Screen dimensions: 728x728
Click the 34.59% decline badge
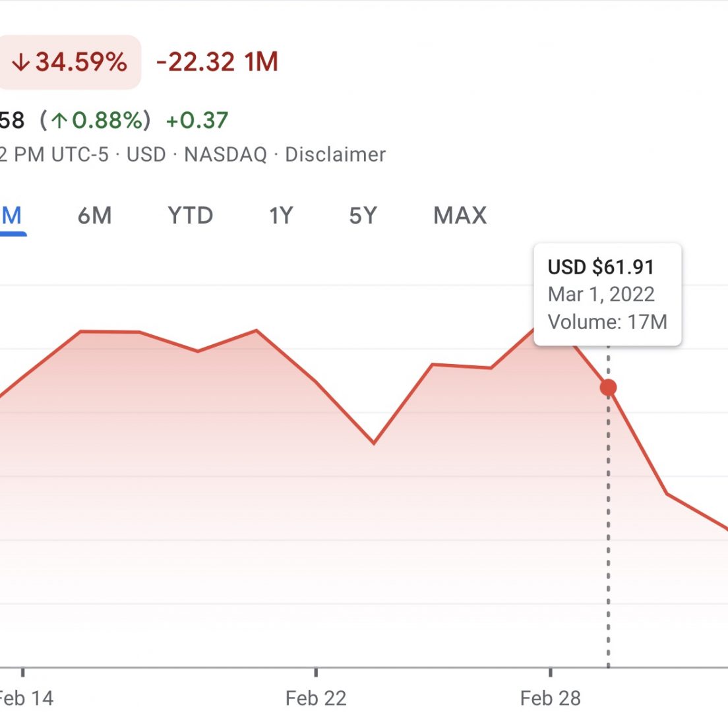click(70, 62)
